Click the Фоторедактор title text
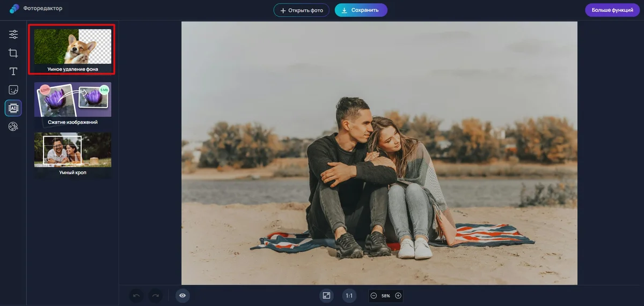The image size is (644, 306). (42, 9)
